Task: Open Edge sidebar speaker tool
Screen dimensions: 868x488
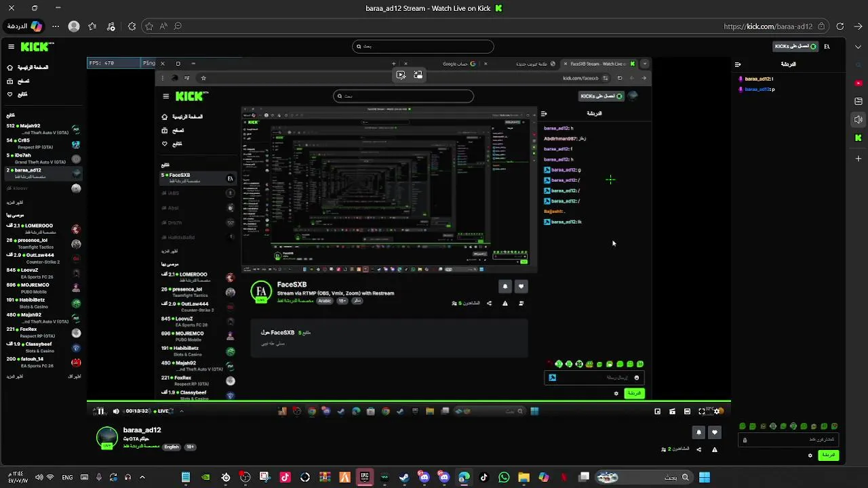Action: coord(859,120)
